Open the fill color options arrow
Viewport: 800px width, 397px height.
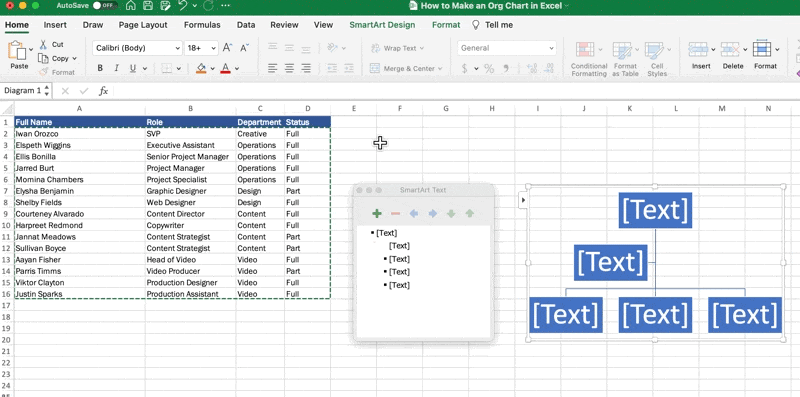click(x=213, y=68)
